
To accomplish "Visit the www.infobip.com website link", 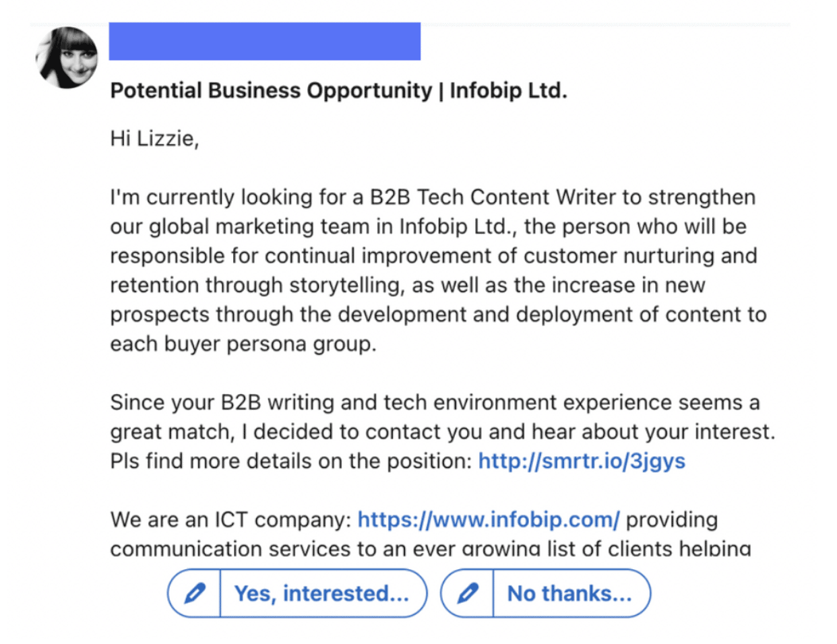I will pos(488,520).
